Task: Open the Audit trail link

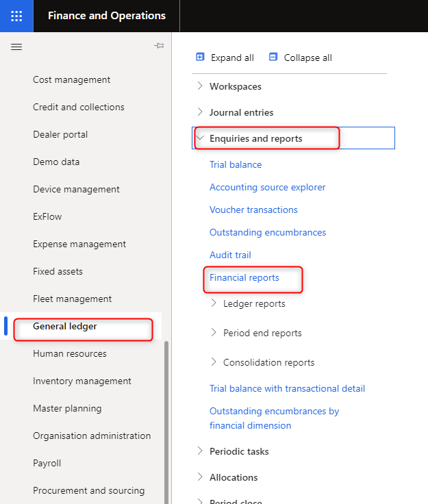Action: pos(230,255)
